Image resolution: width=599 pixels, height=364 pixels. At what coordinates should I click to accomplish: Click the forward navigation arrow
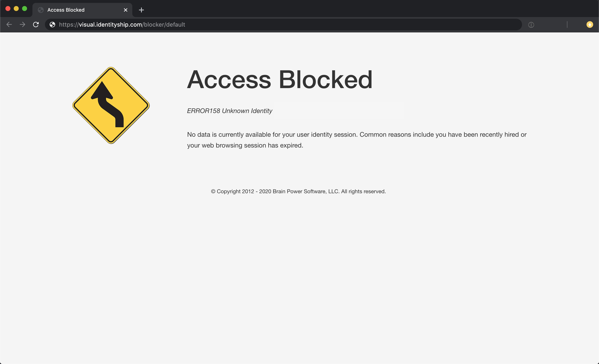coord(22,25)
